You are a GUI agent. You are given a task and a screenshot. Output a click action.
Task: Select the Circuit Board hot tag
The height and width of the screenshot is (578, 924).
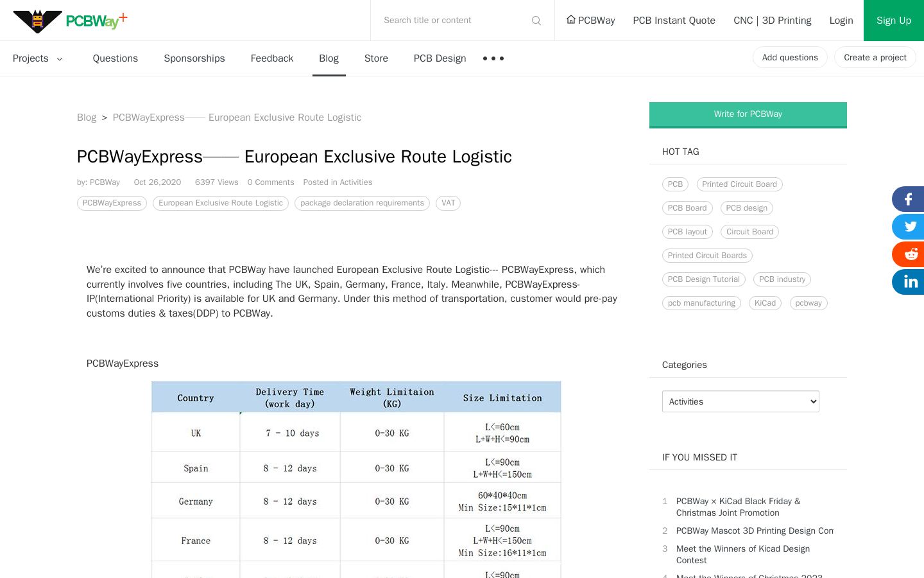click(749, 232)
